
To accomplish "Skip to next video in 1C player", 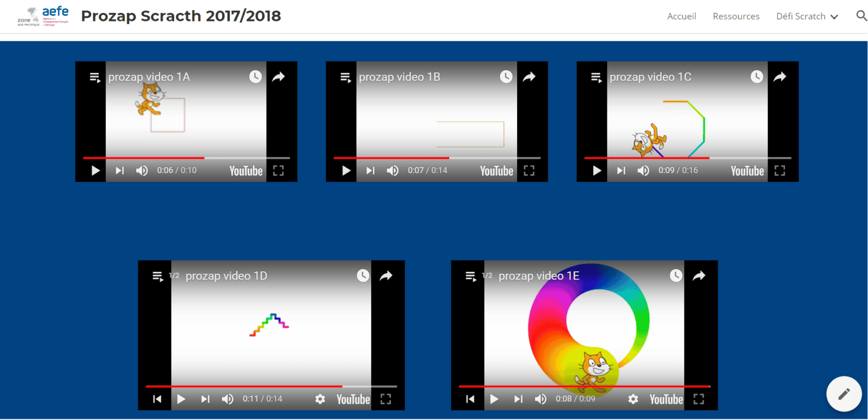I will (621, 171).
